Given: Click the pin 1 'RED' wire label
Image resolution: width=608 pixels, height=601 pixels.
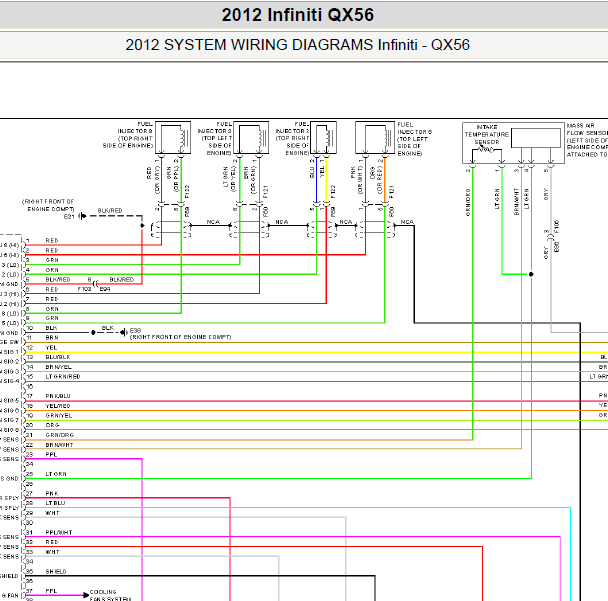Looking at the screenshot, I should (52, 240).
